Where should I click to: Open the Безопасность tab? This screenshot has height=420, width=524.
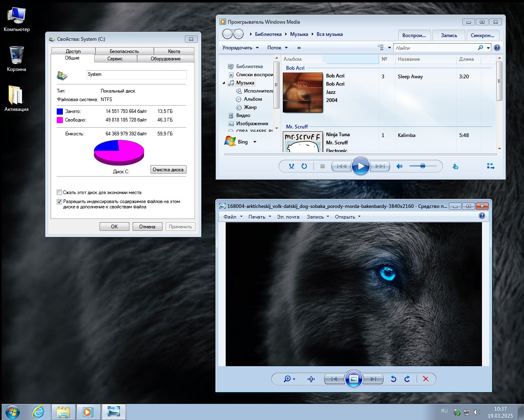pos(124,51)
